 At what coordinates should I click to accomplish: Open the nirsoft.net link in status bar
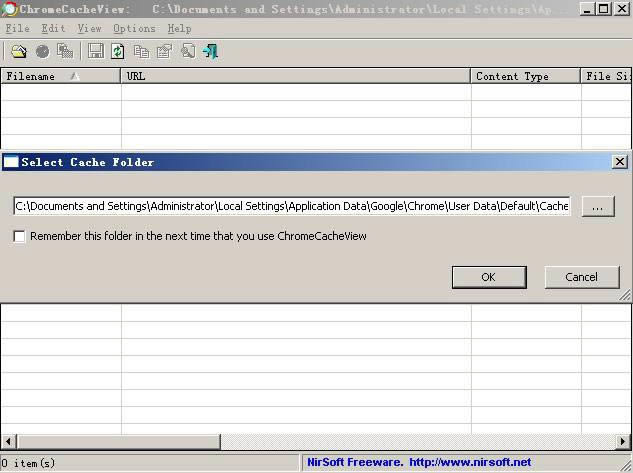point(470,462)
